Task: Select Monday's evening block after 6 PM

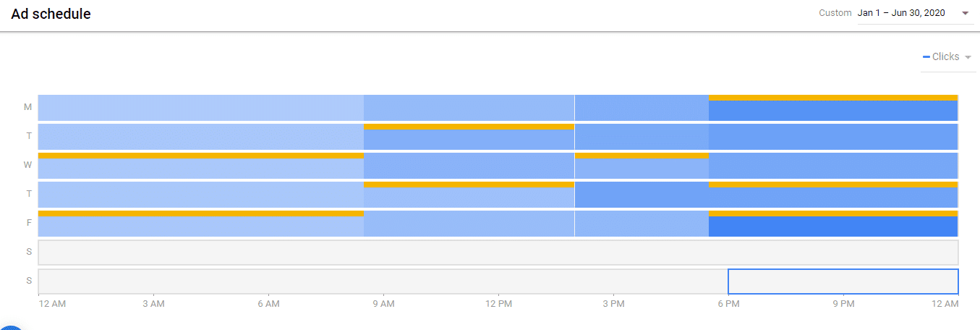Action: [x=832, y=110]
